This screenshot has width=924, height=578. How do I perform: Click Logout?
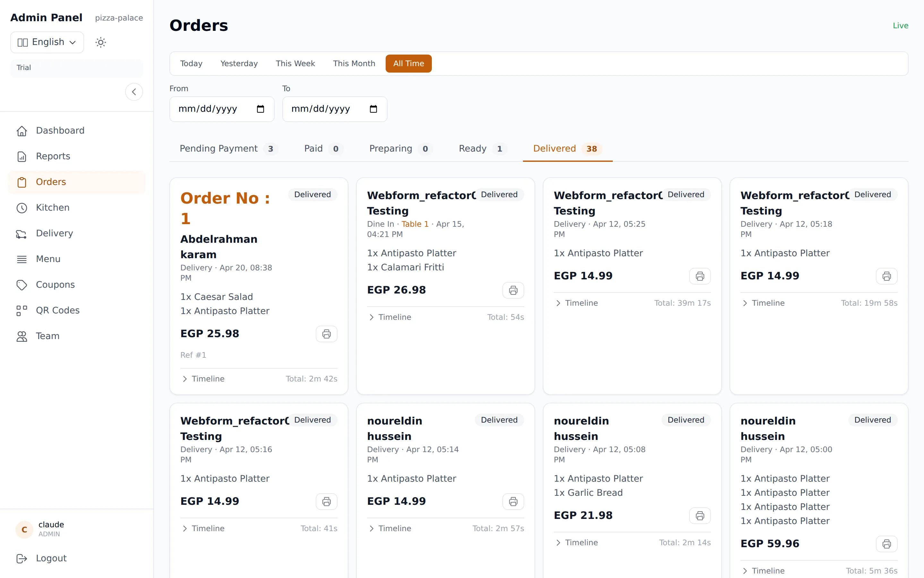click(x=76, y=558)
